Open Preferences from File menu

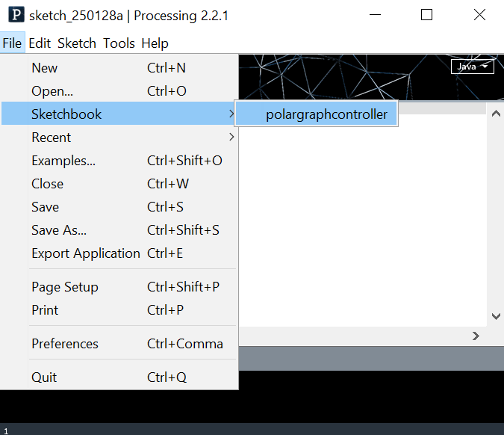[x=119, y=344]
